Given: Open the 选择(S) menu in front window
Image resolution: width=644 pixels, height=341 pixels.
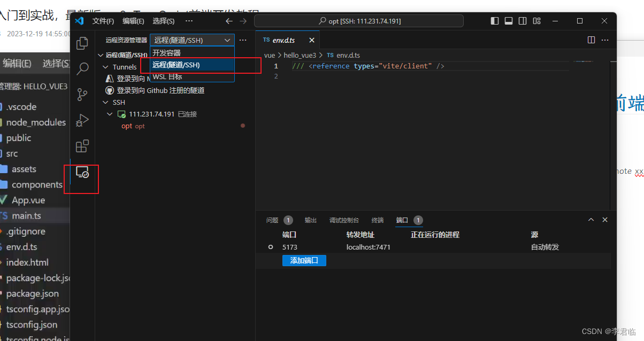Looking at the screenshot, I should (164, 21).
